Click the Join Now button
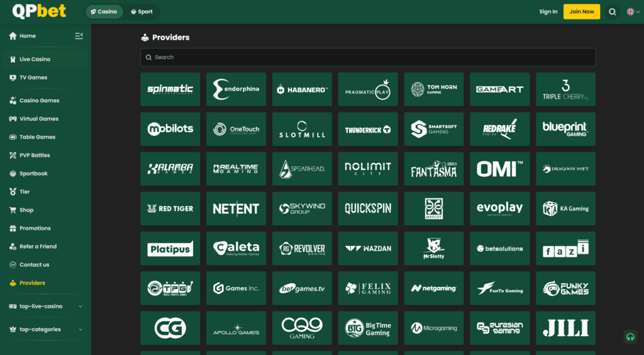 click(x=582, y=11)
